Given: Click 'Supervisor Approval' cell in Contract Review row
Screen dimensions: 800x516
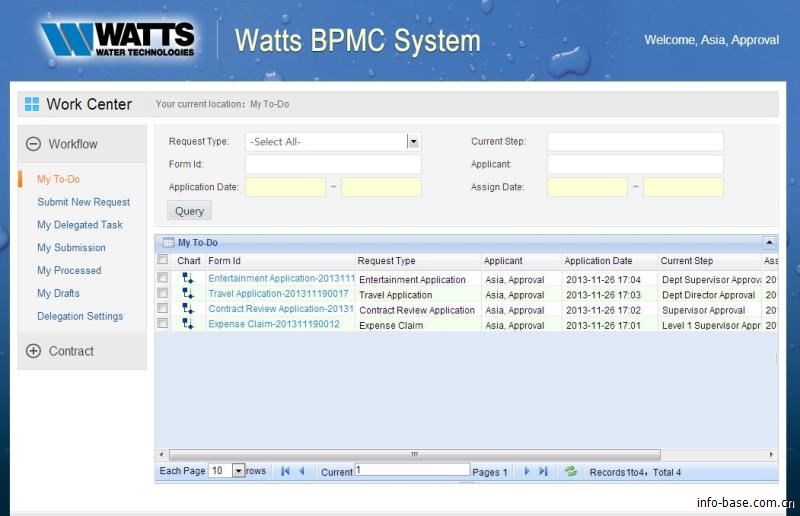Looking at the screenshot, I should [704, 310].
